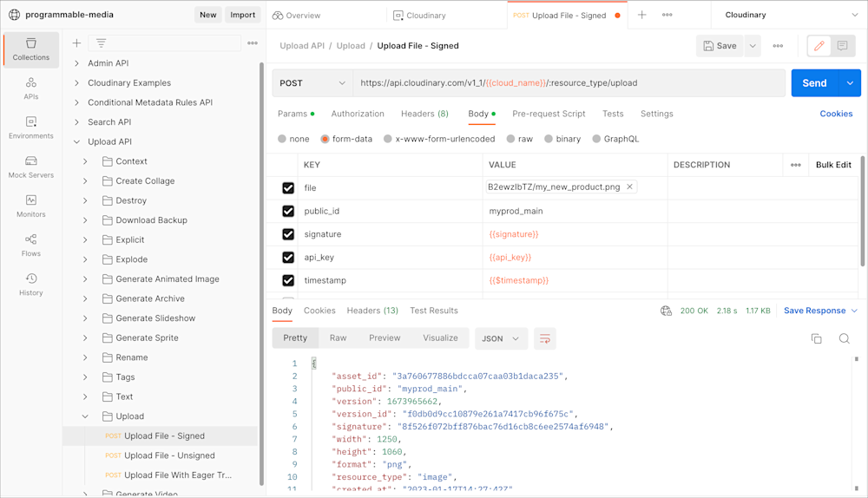The image size is (868, 498).
Task: Select the Upload File - Unsigned request
Action: pos(169,455)
